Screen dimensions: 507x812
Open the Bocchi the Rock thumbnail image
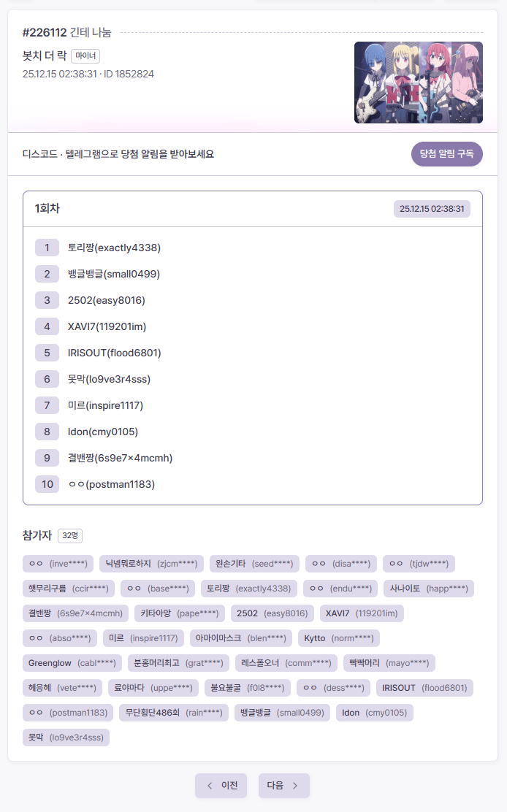418,83
